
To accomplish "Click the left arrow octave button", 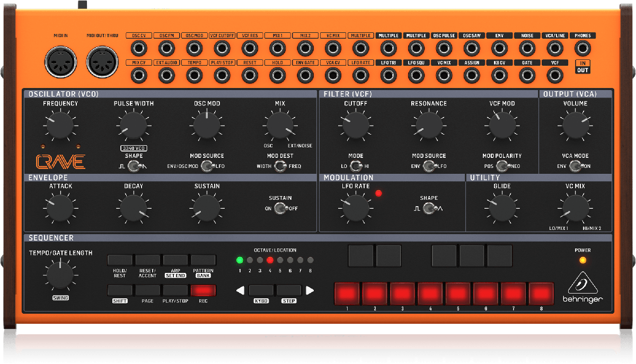I will click(241, 290).
